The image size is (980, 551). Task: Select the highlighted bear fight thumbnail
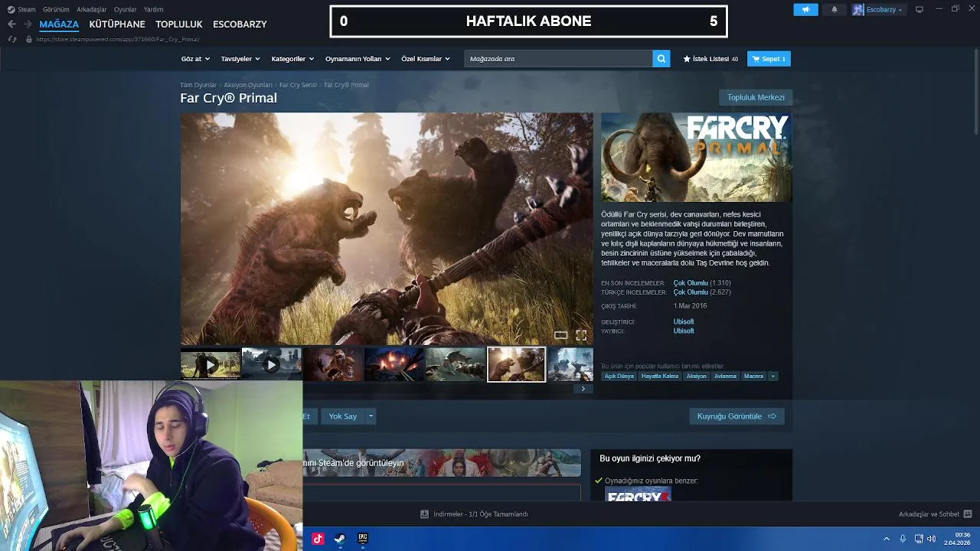517,365
